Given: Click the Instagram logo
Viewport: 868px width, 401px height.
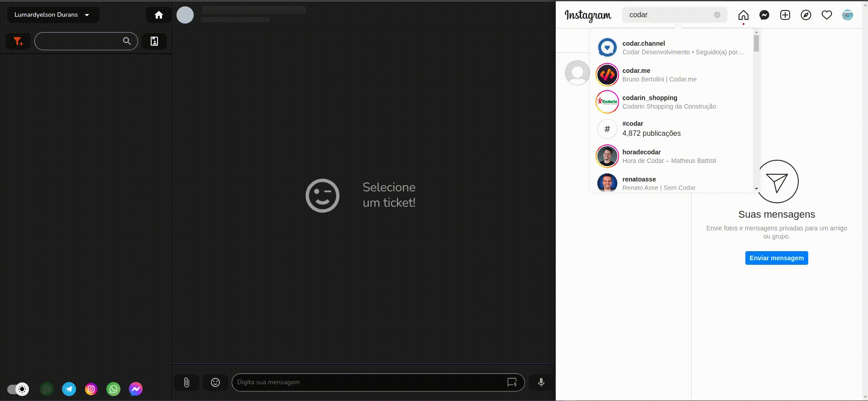Looking at the screenshot, I should point(588,15).
